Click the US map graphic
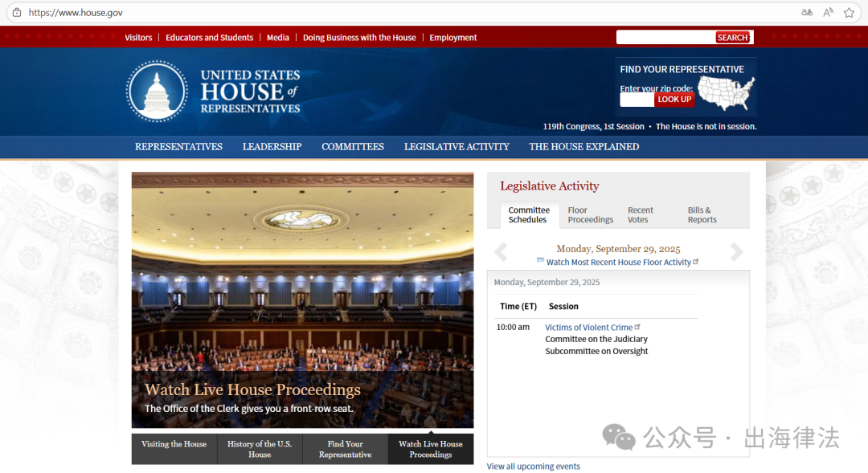This screenshot has width=868, height=473. click(726, 92)
